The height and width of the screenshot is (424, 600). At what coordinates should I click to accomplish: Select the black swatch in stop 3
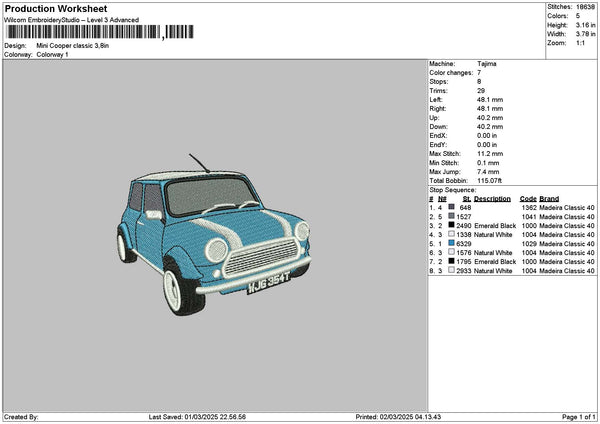coord(452,225)
